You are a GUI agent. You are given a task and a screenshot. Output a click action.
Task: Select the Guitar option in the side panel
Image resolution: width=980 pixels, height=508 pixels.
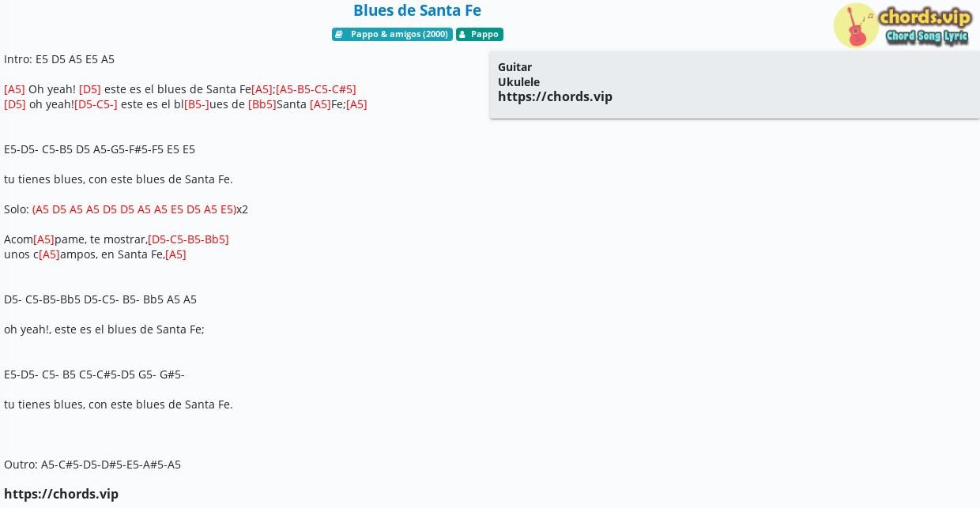coord(514,67)
